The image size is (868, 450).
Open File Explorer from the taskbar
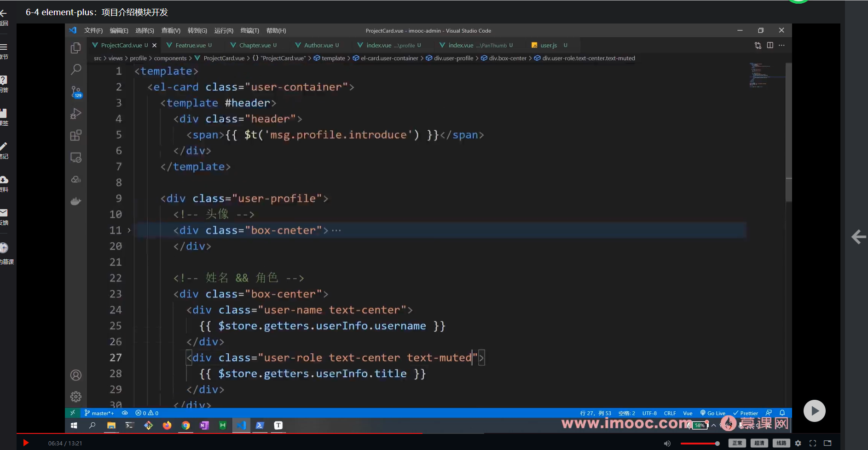(111, 426)
